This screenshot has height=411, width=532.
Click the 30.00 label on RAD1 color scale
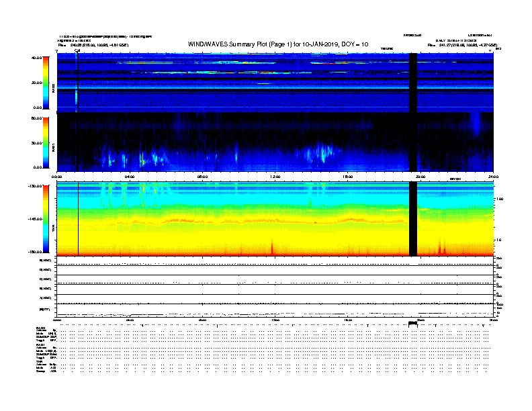tap(37, 143)
